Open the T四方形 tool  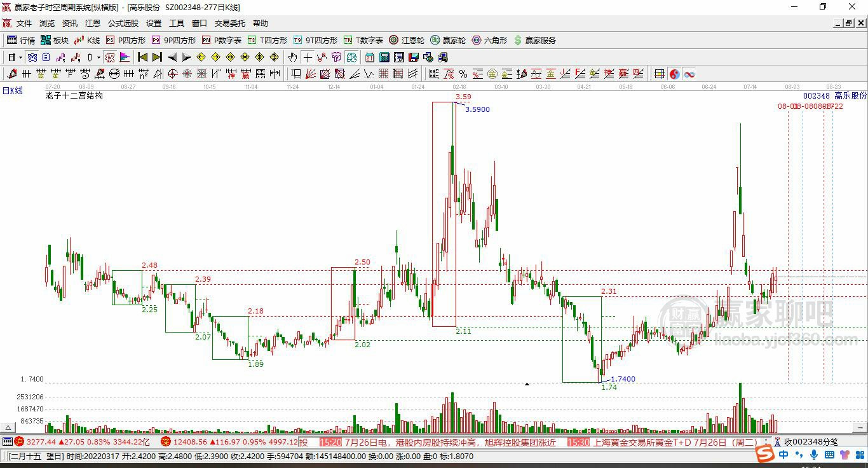coord(268,40)
